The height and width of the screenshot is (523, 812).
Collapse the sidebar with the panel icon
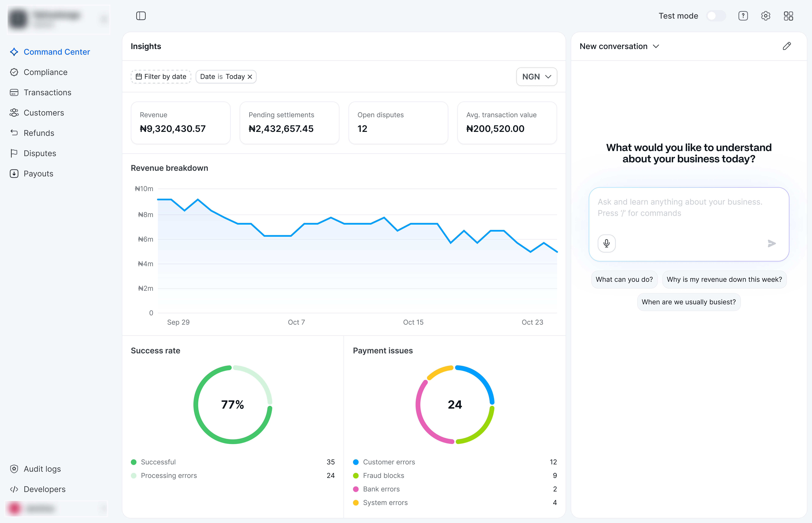pyautogui.click(x=141, y=16)
